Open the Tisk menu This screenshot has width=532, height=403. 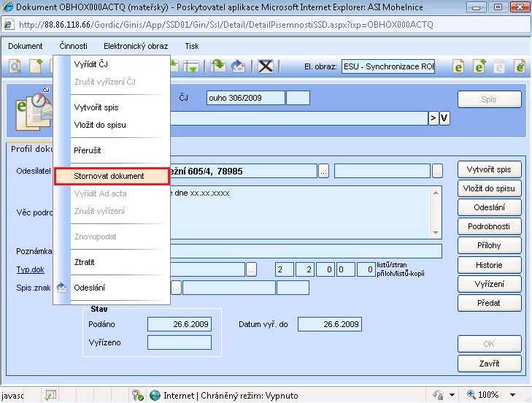(x=192, y=46)
